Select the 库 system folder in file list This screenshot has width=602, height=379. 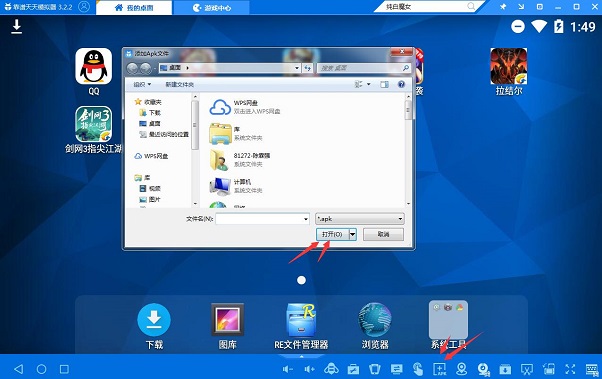236,133
